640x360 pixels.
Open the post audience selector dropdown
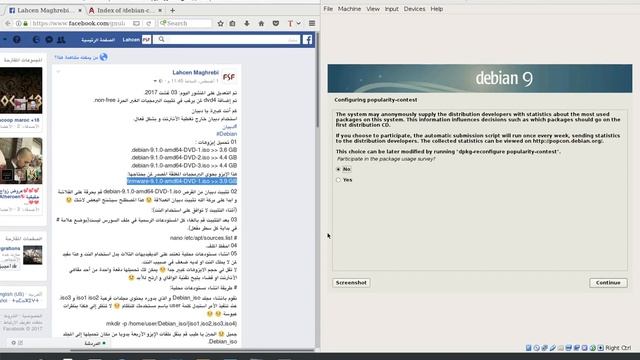tap(158, 81)
